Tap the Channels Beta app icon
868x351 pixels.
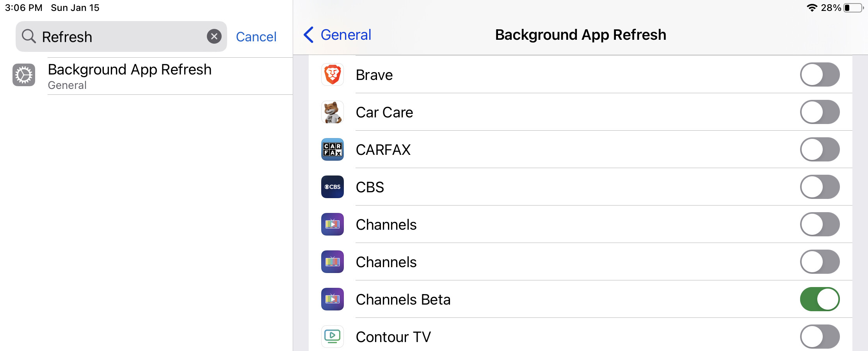coord(333,299)
